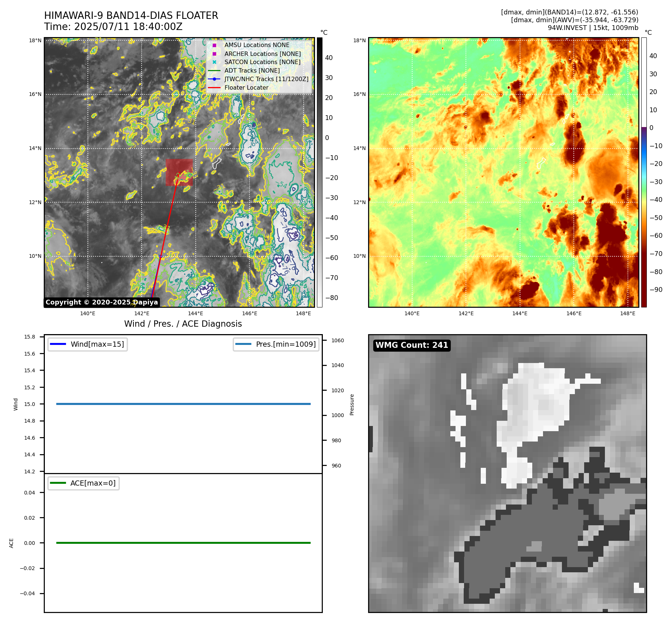Click the 10°N label on right map
Image resolution: width=672 pixels, height=626 pixels.
point(360,256)
